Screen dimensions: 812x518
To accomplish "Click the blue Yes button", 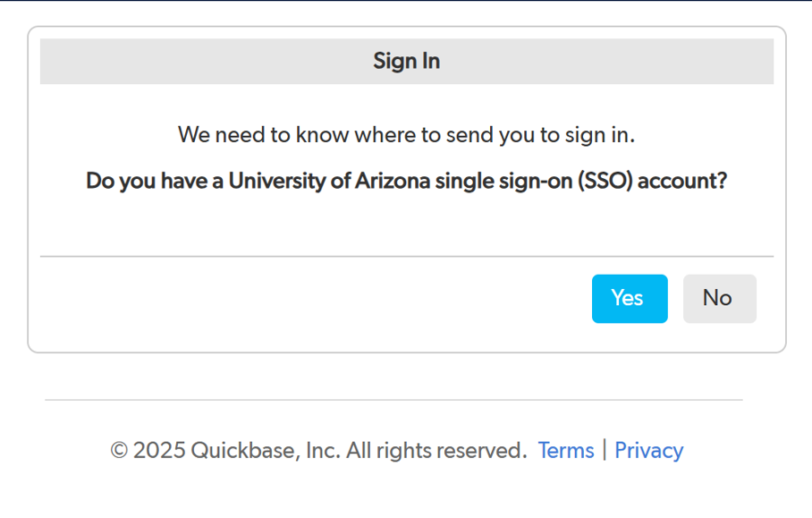I will pyautogui.click(x=630, y=298).
